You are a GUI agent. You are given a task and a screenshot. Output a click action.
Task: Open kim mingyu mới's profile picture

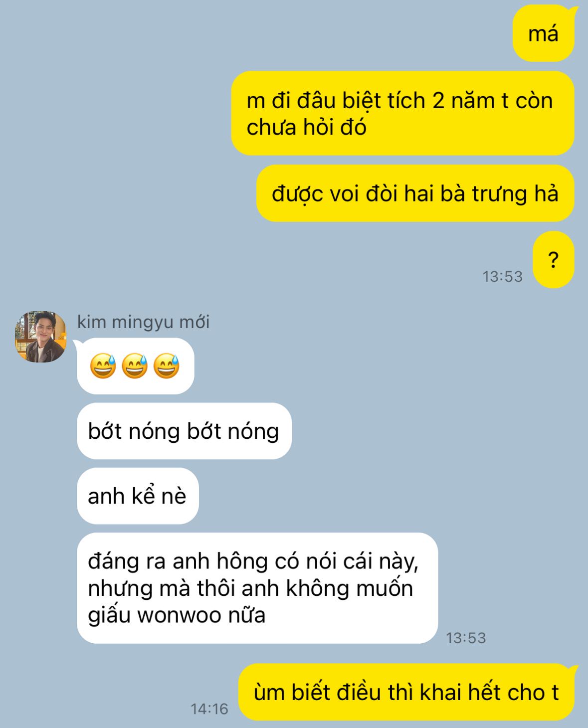coord(40,337)
